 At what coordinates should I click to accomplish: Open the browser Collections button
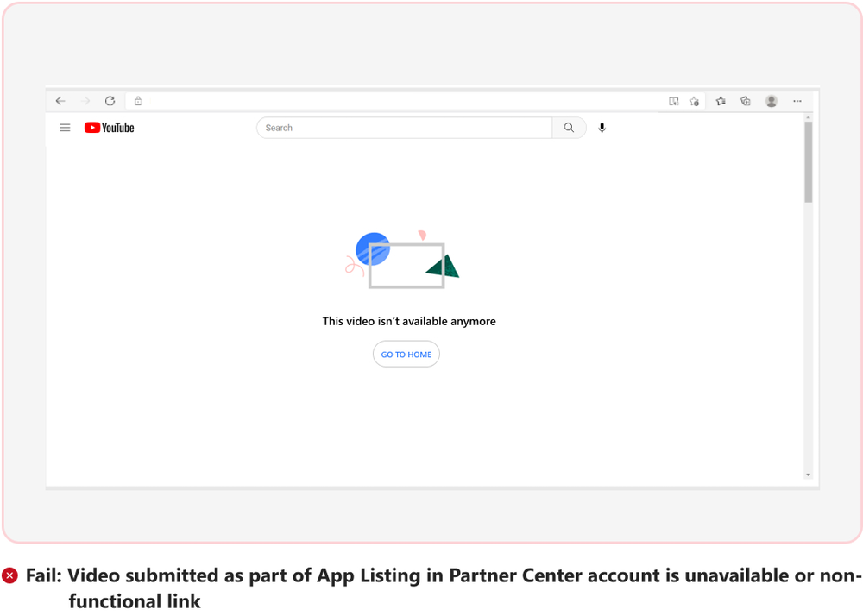[x=746, y=101]
